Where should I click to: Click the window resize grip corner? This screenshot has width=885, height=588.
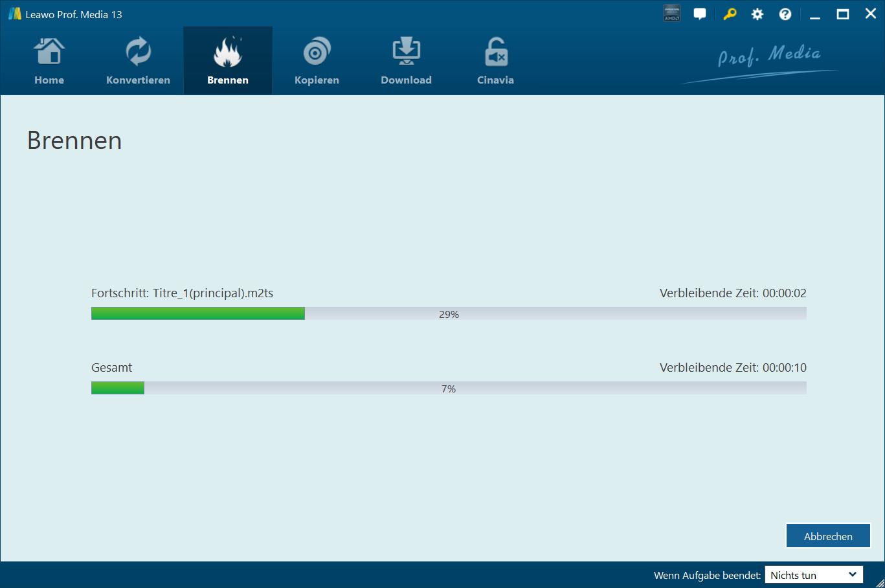[880, 583]
